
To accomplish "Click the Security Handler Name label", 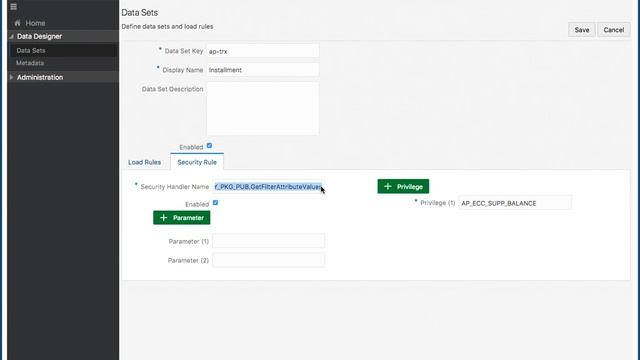I will pos(175,187).
